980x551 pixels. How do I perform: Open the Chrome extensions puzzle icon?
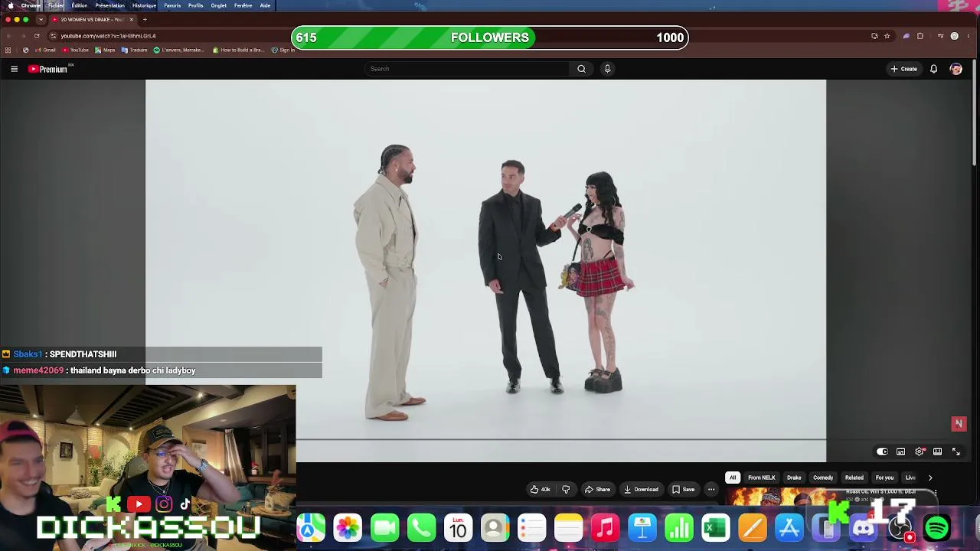tap(920, 36)
